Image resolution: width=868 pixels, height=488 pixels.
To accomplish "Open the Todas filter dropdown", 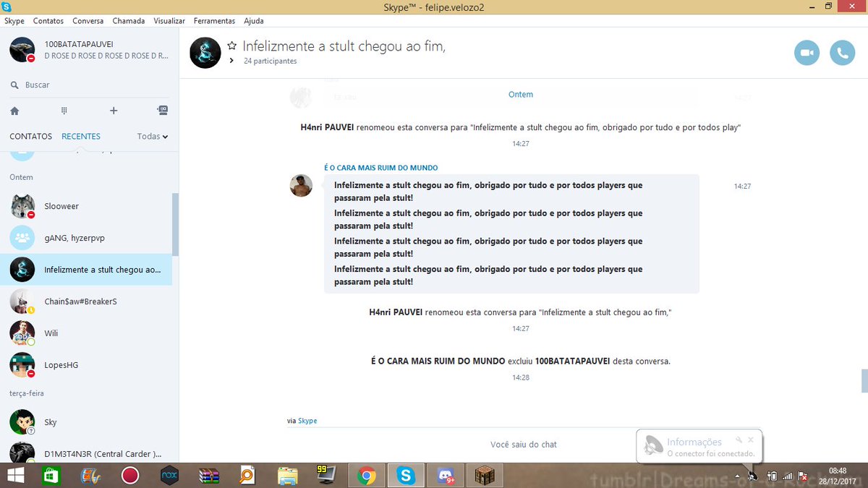I will click(x=153, y=136).
